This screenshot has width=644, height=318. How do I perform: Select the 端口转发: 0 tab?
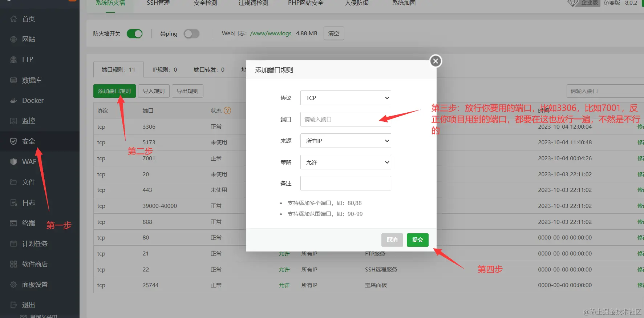209,69
